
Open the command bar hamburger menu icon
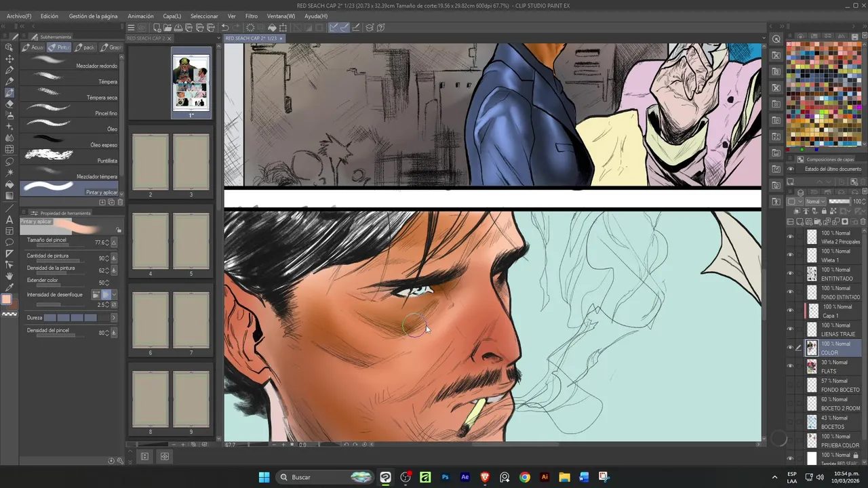[132, 28]
